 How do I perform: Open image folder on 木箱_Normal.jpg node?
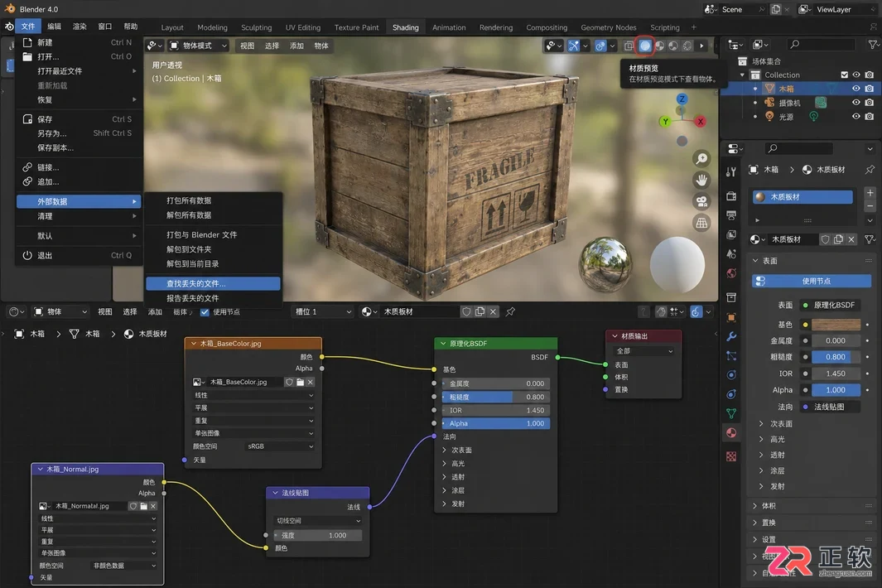click(143, 506)
